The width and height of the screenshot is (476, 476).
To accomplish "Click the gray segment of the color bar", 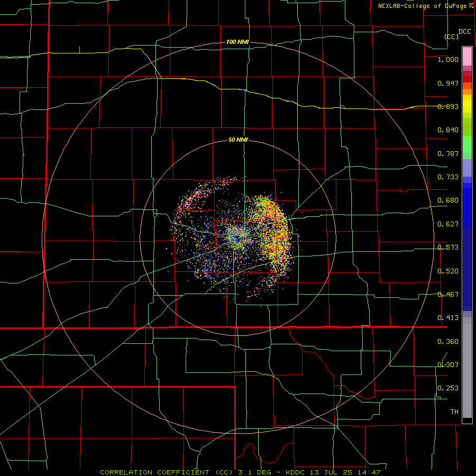I will point(467,368).
